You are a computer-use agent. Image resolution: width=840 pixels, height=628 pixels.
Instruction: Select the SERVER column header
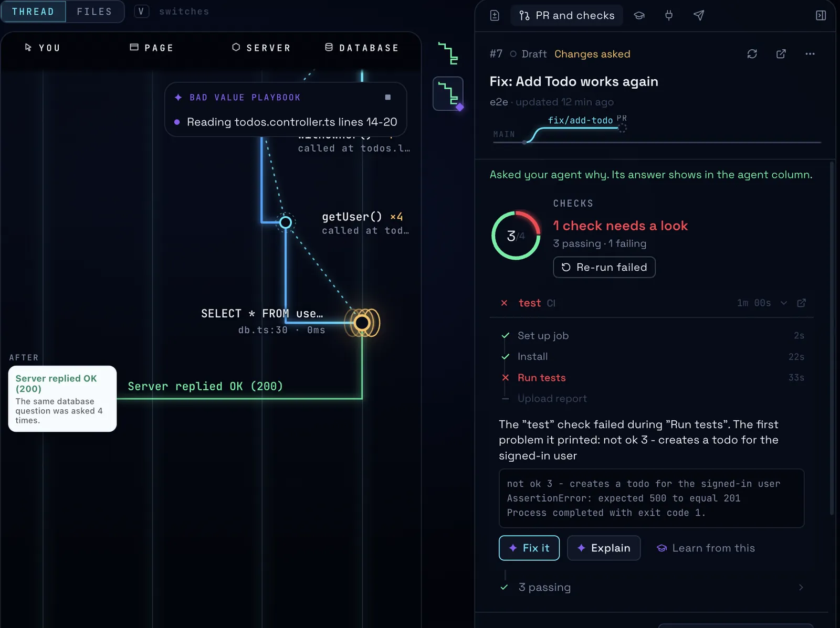point(261,48)
